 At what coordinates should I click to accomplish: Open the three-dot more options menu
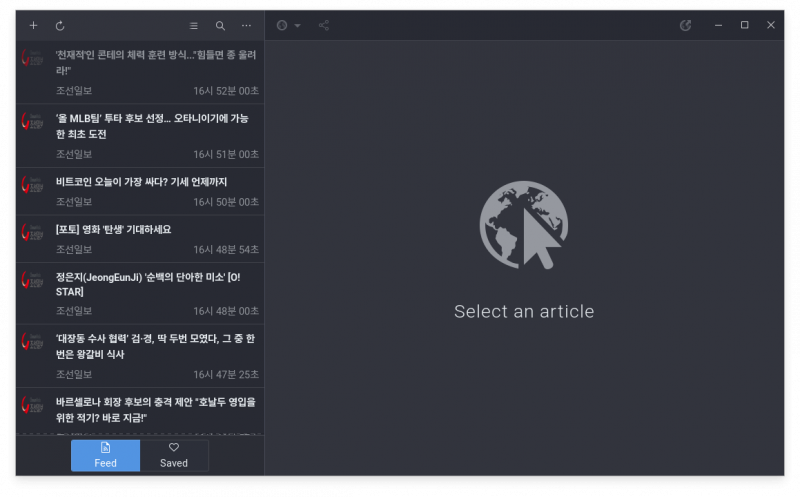[246, 26]
